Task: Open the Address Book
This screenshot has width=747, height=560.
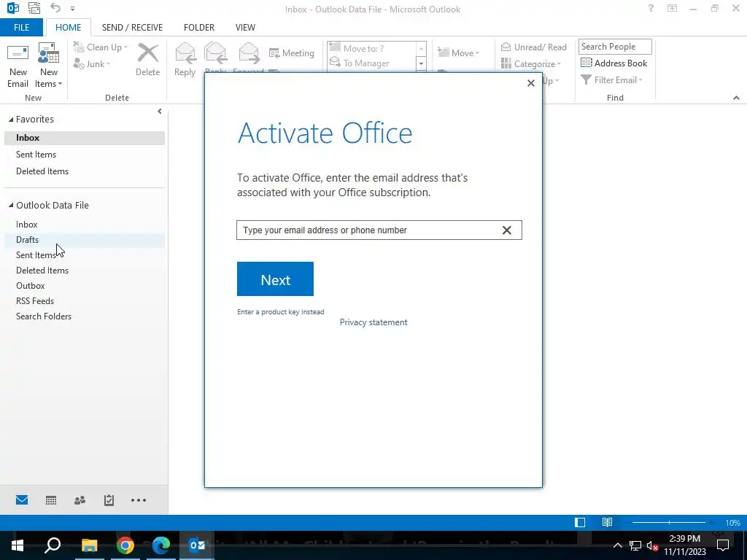Action: (614, 63)
